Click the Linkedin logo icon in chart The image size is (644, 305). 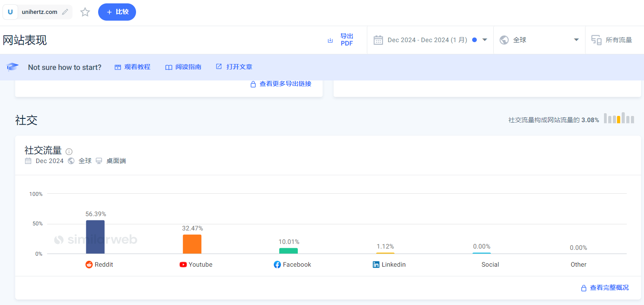(376, 265)
